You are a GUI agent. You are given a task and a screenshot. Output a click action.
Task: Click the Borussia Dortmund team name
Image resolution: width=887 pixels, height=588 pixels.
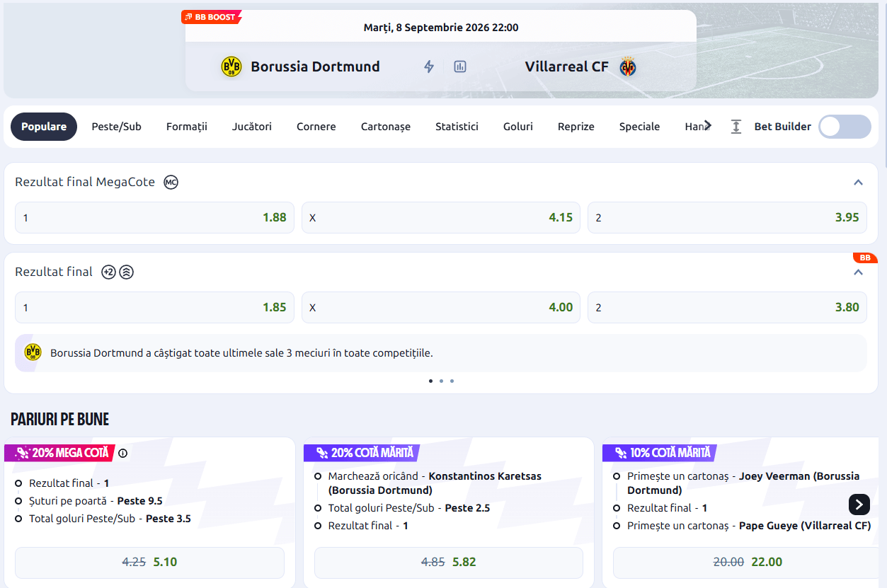[316, 67]
